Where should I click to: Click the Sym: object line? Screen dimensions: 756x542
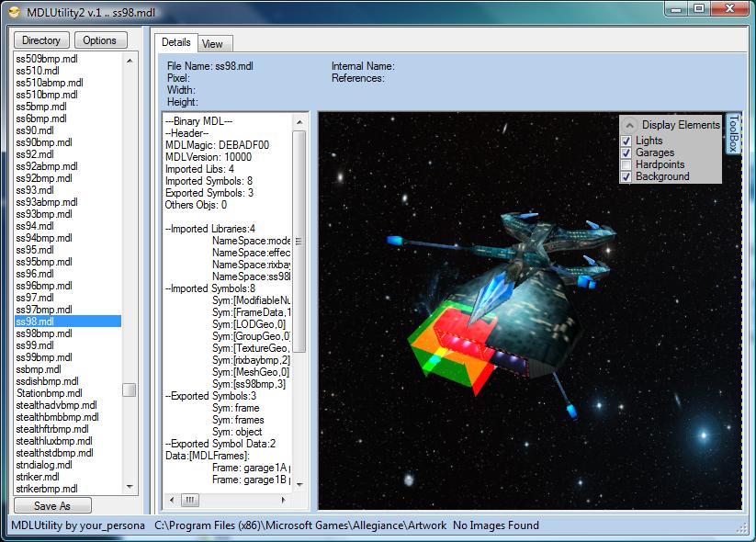pos(237,432)
